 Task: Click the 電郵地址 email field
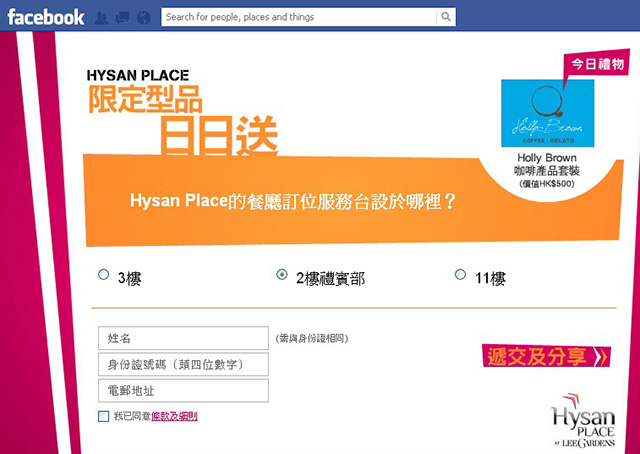(183, 391)
